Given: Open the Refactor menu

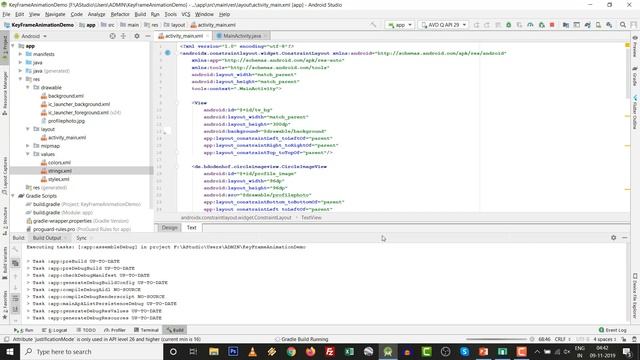Looking at the screenshot, I should pos(120,14).
